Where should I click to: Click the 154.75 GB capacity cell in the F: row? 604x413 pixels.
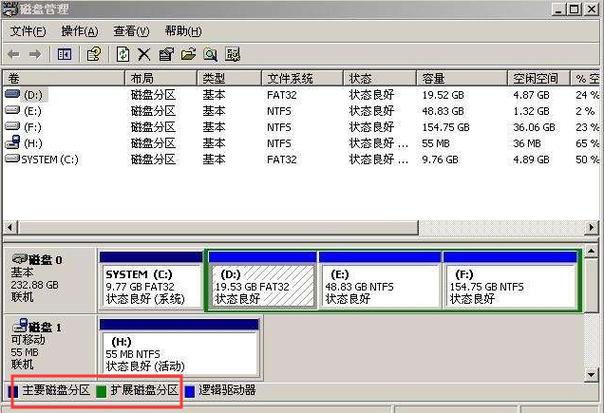(x=446, y=127)
